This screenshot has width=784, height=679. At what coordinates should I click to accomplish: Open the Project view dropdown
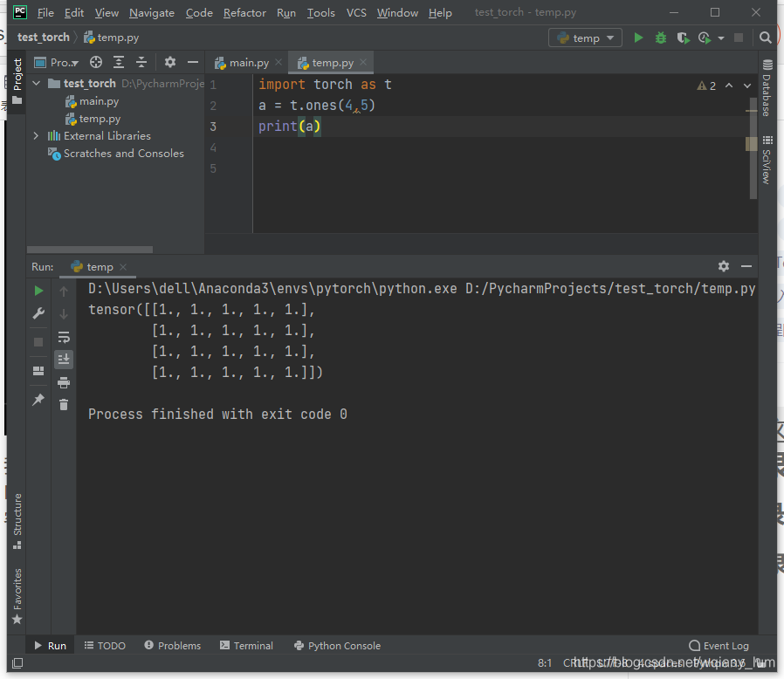[x=57, y=63]
